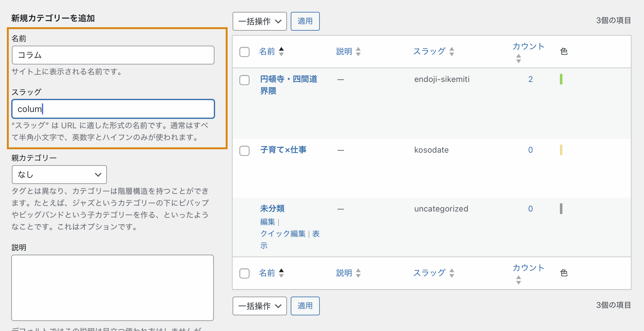Click sort arrows beside bottom 説明 header
Image resolution: width=644 pixels, height=331 pixels.
pos(358,273)
